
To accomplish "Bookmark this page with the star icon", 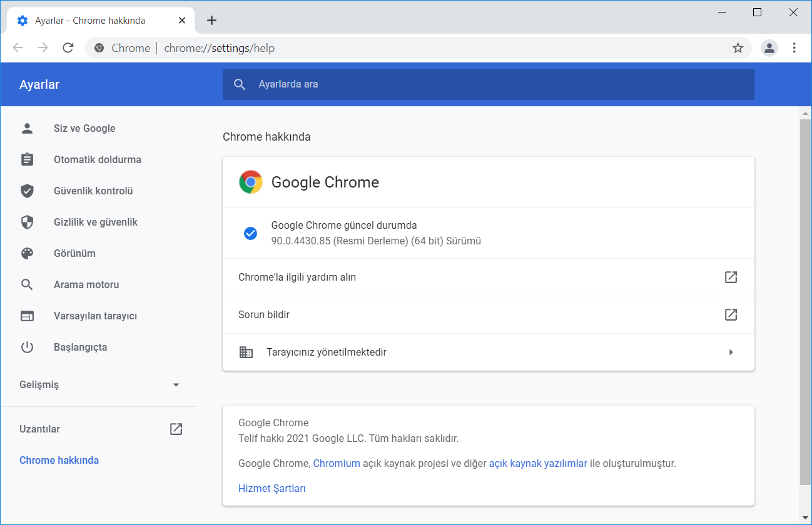I will 738,48.
